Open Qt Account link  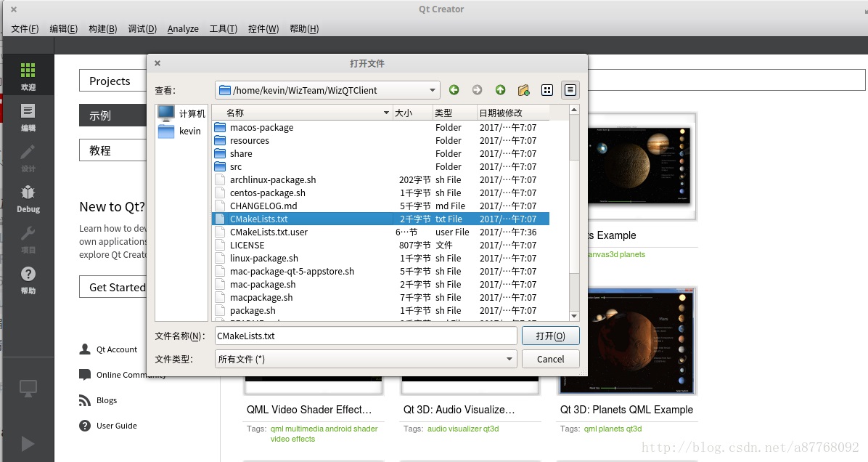click(109, 349)
